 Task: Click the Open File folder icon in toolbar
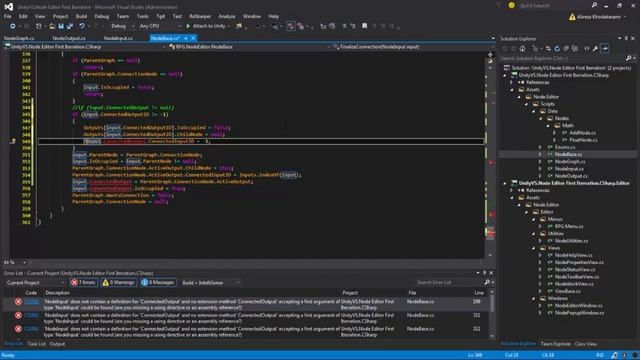[x=52, y=26]
